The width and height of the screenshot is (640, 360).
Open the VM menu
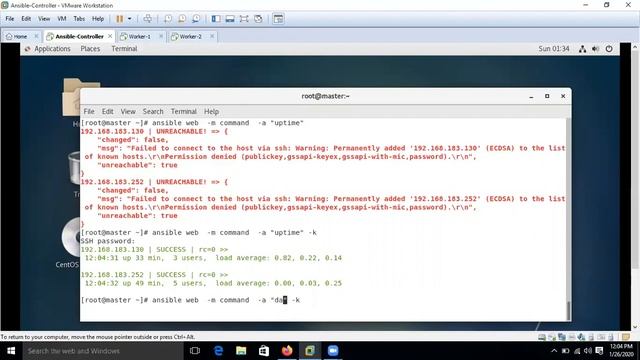(x=62, y=19)
